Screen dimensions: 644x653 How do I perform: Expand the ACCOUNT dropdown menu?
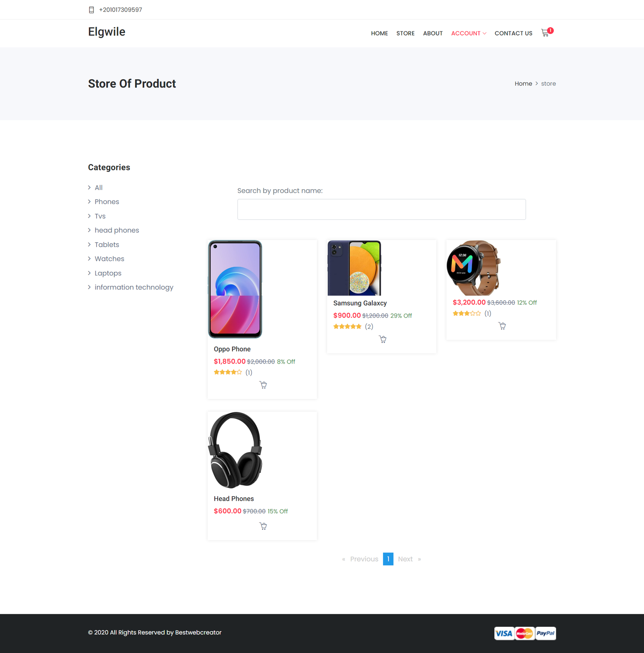[x=469, y=33]
